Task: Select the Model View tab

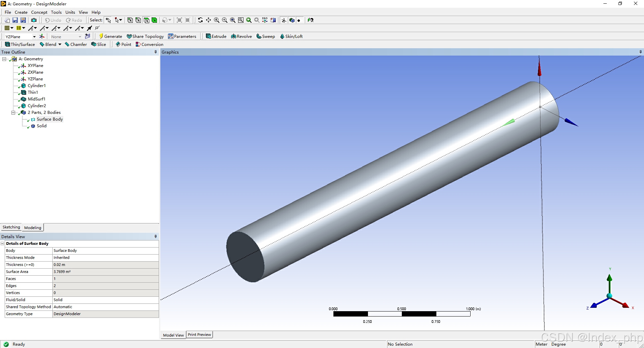Action: (x=173, y=335)
